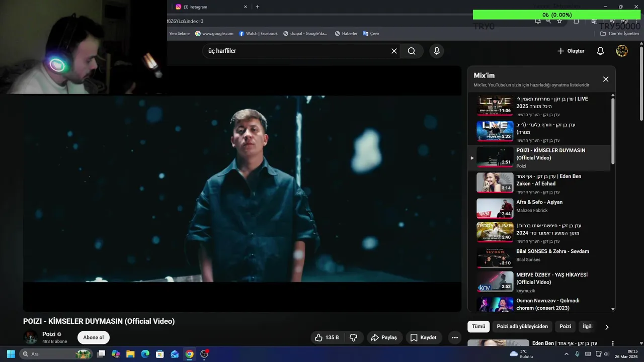
Task: Play Eden Ben Zaken - Af Echad
Action: pos(539,183)
